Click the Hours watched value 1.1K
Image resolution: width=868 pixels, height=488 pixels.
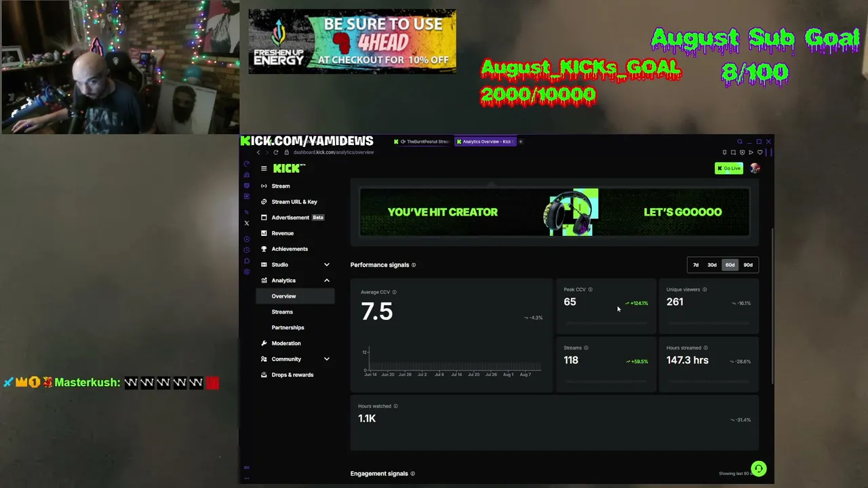(x=367, y=418)
